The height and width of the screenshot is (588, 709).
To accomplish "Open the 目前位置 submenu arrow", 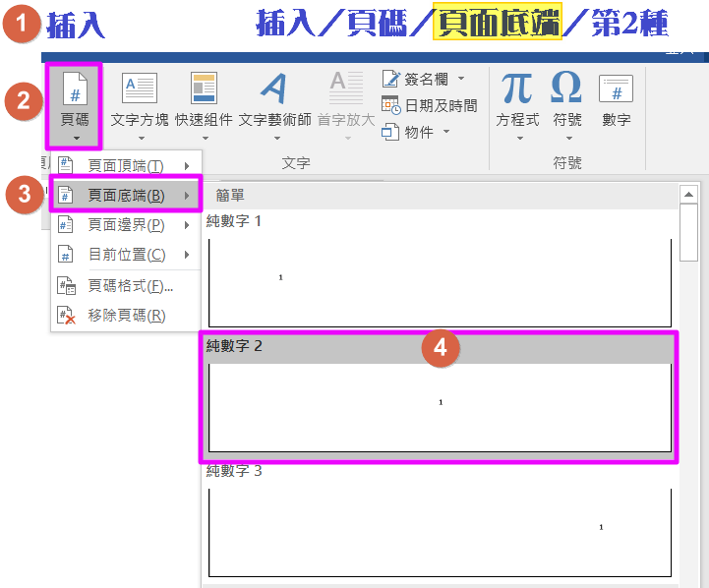I will coord(187,255).
